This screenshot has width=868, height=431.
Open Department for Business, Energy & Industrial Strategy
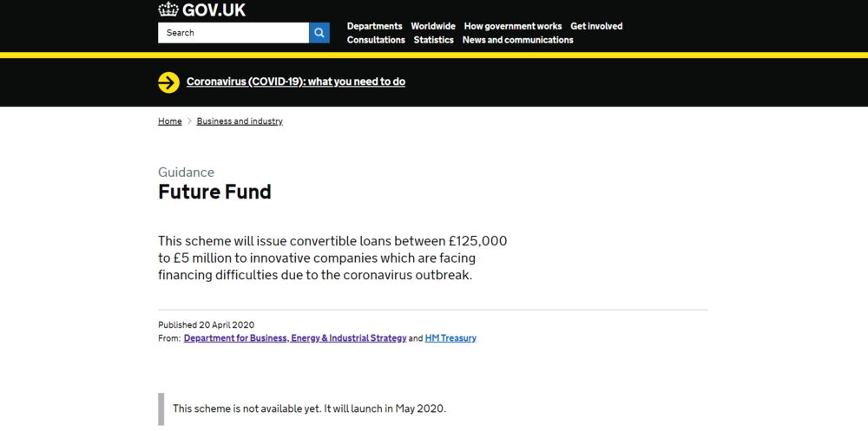click(295, 338)
